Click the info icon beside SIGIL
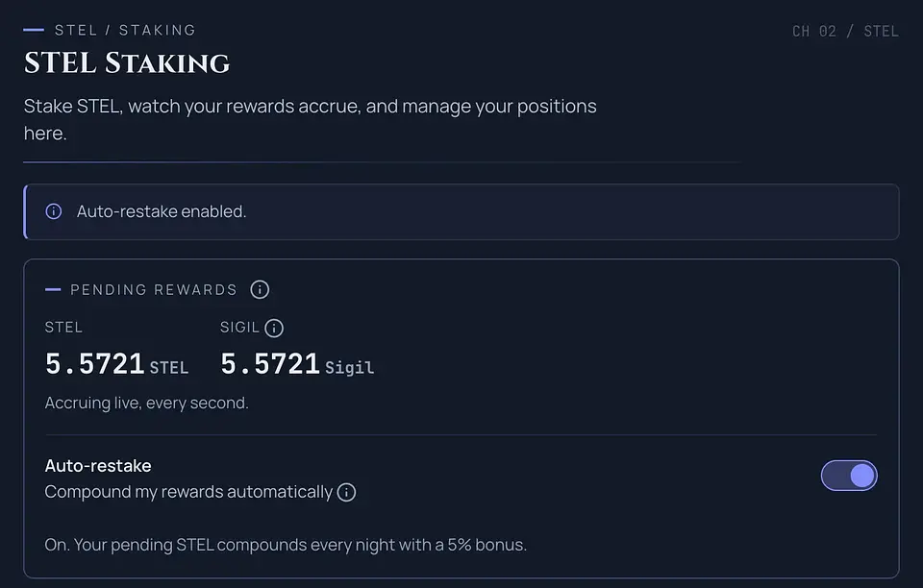This screenshot has height=588, width=923. [x=274, y=328]
